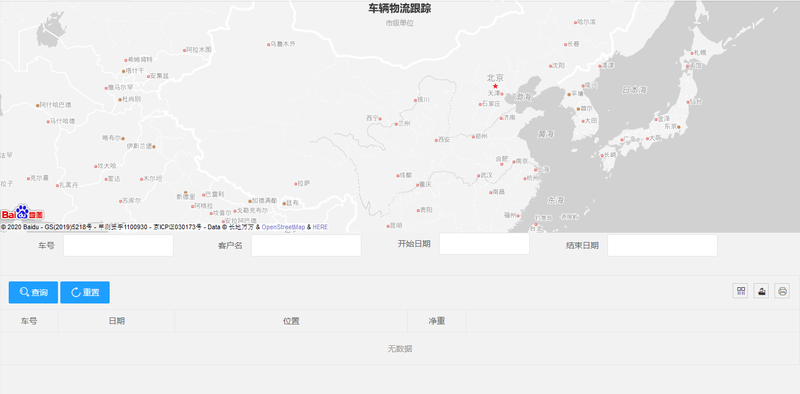The width and height of the screenshot is (800, 394).
Task: Click the printer icon button
Action: [782, 291]
